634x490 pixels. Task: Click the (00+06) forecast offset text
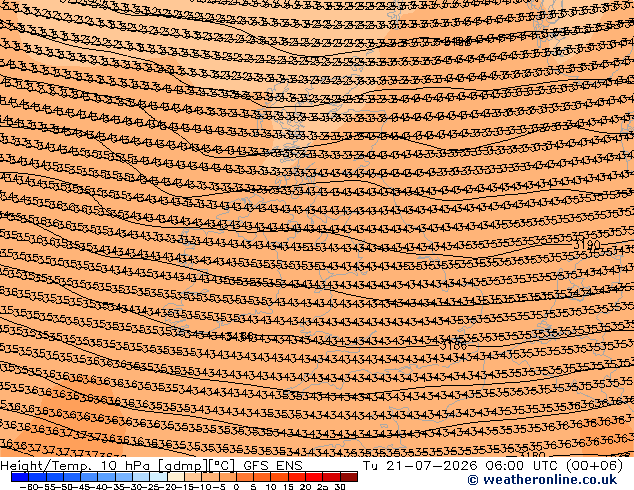[594, 466]
